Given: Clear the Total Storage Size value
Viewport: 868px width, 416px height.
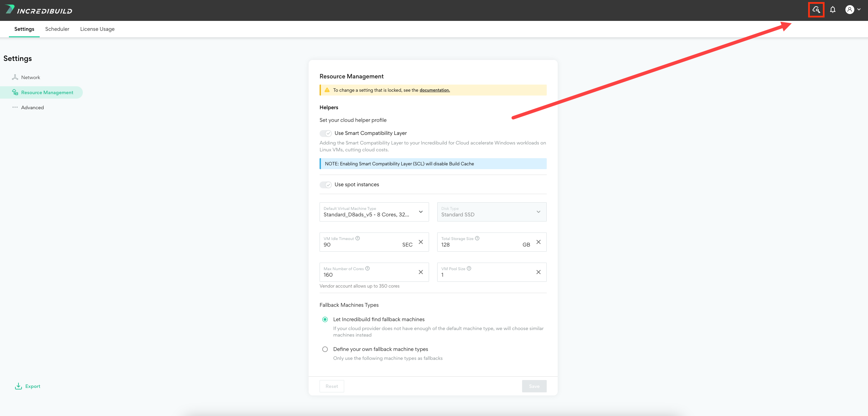Looking at the screenshot, I should tap(539, 242).
